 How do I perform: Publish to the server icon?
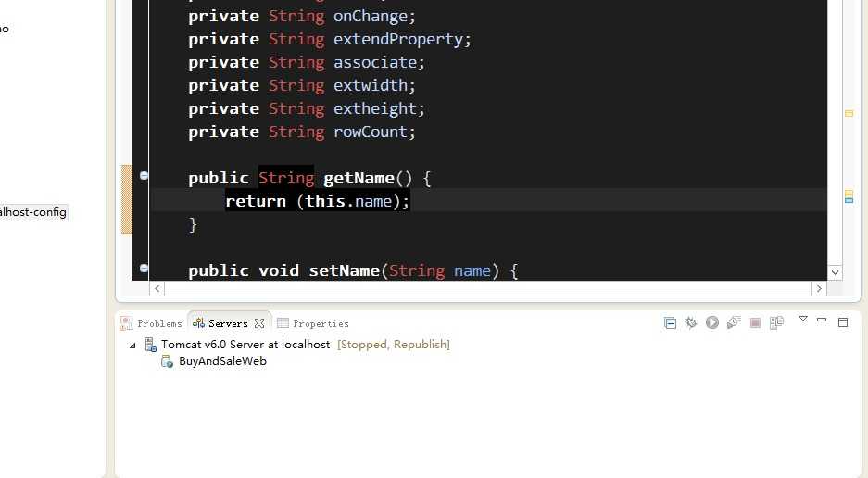[776, 323]
